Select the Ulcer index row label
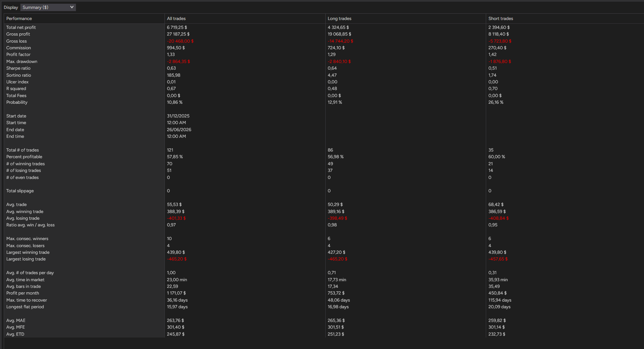Viewport: 644px width, 349px height. coord(17,82)
